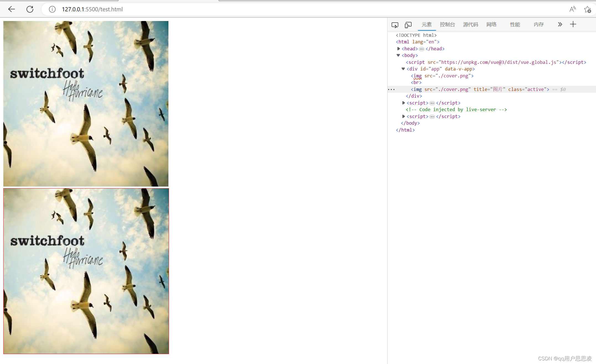Select the img node with class active
The height and width of the screenshot is (364, 596).
[x=480, y=89]
